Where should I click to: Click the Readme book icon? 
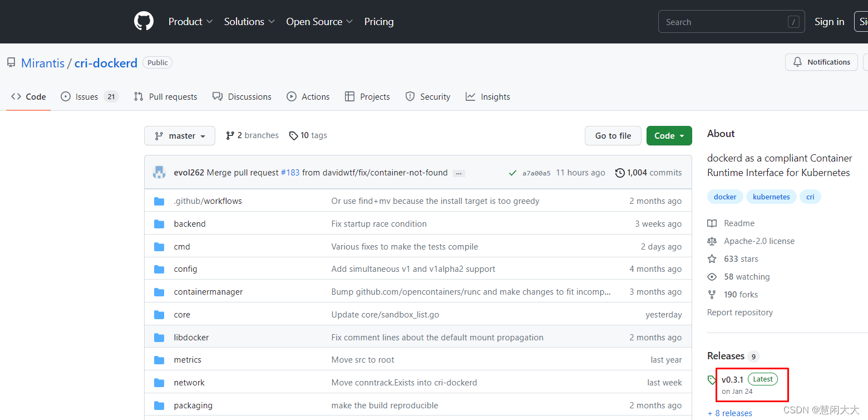tap(712, 223)
